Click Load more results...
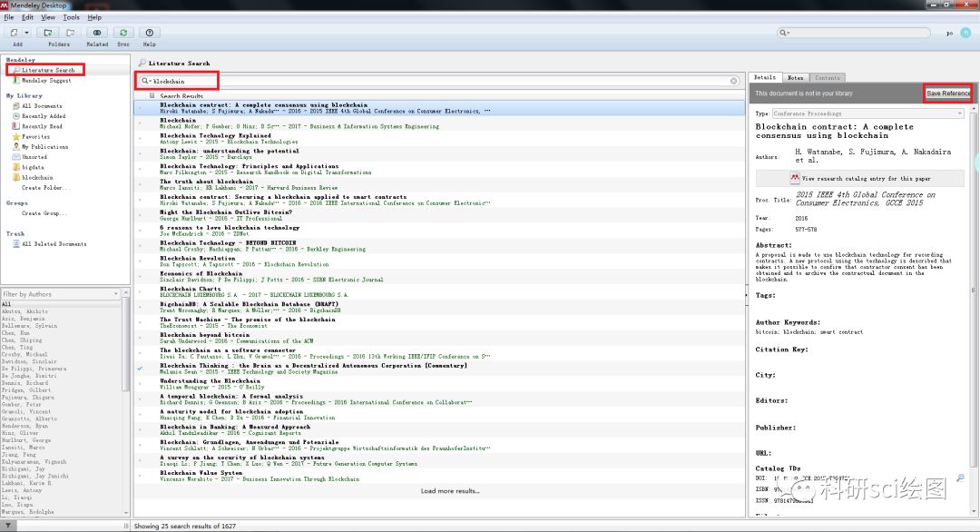980x532 pixels. (x=450, y=491)
